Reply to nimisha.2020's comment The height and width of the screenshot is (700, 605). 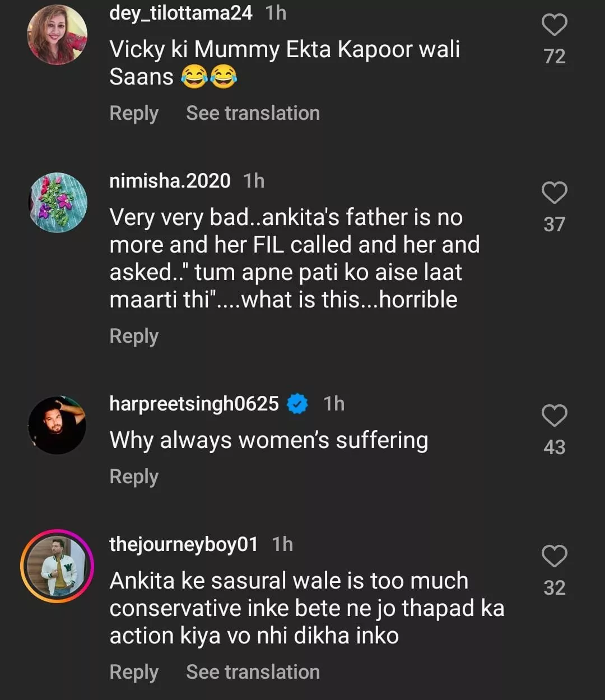tap(134, 336)
